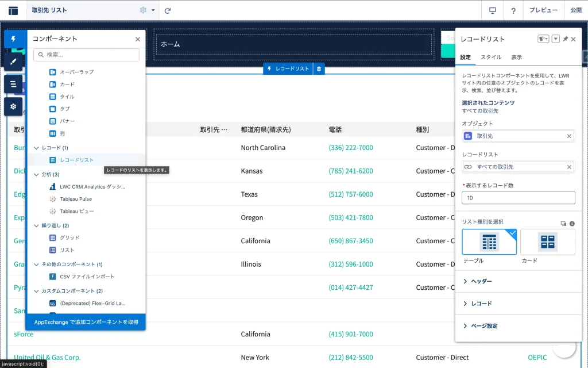Open the sidebar Settings gear panel
The image size is (588, 368).
13,106
